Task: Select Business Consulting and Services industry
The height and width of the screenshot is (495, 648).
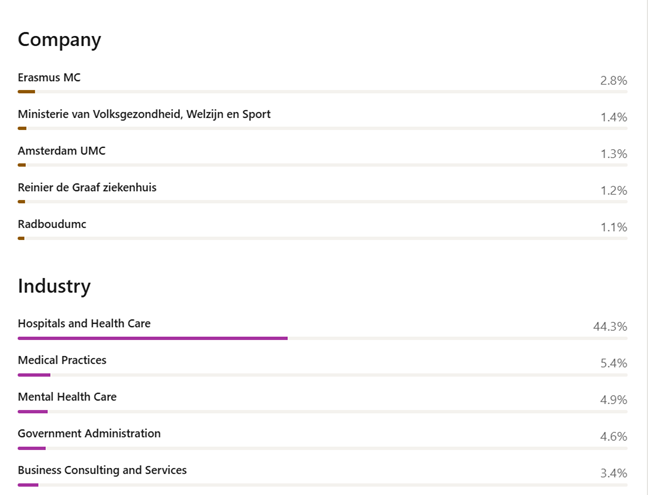Action: point(102,470)
